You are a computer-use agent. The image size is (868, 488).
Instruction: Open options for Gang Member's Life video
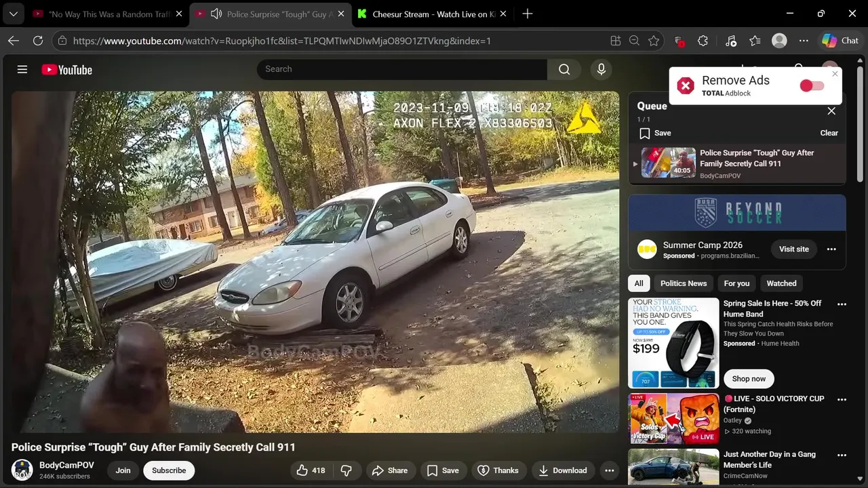click(x=842, y=455)
